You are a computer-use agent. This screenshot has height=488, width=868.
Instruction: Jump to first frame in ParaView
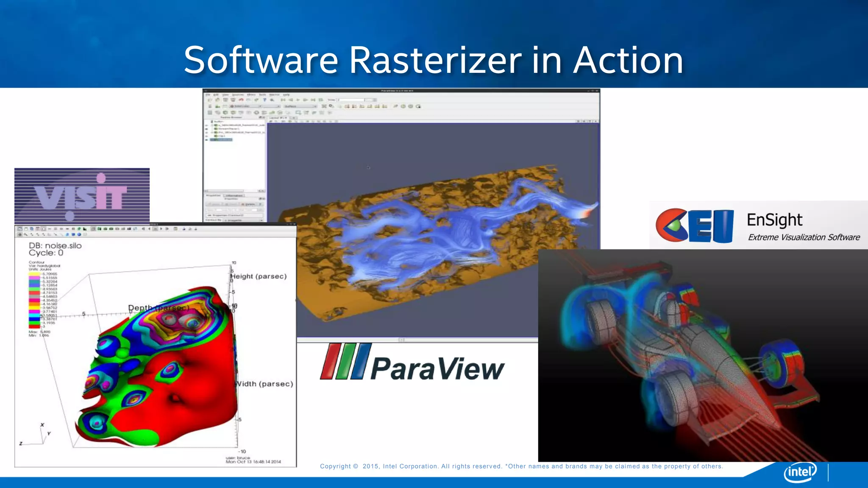pos(283,100)
